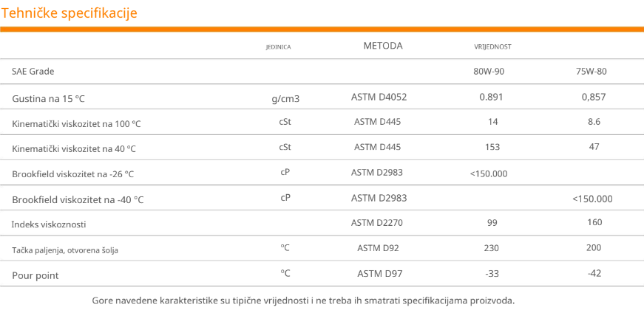
Task: Click the ASTM D92 method cell
Action: click(x=378, y=247)
